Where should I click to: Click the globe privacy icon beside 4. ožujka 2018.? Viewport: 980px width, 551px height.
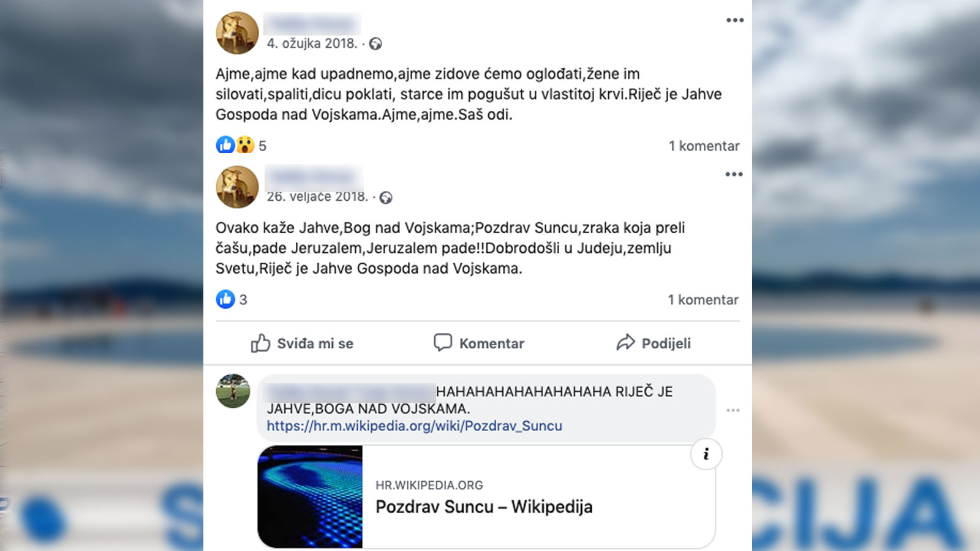pyautogui.click(x=375, y=43)
